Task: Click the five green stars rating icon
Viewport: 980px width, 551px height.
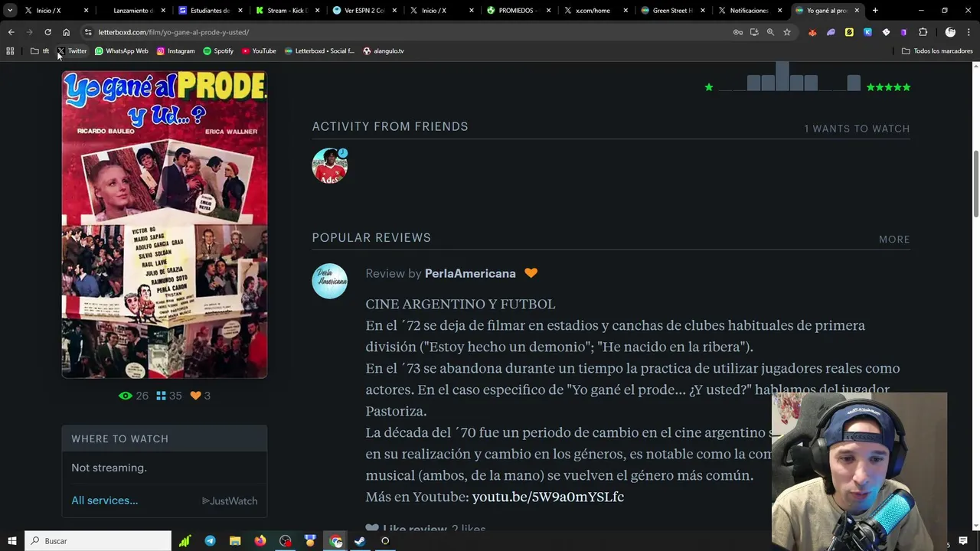Action: pos(888,87)
